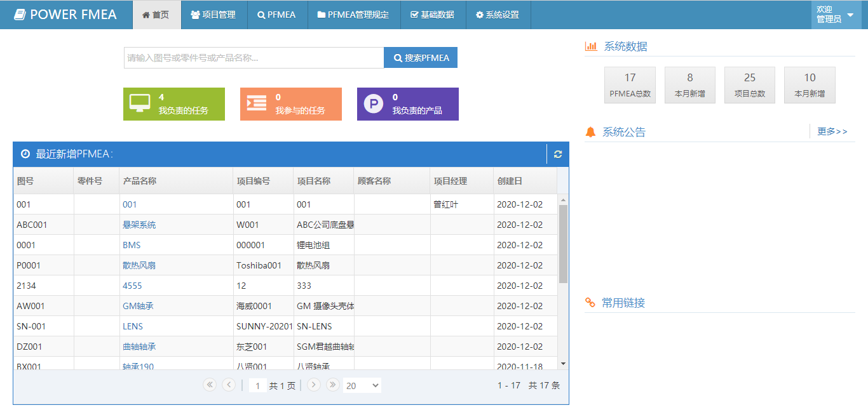Open the PFMEA menu tab
The height and width of the screenshot is (417, 868).
(x=277, y=15)
